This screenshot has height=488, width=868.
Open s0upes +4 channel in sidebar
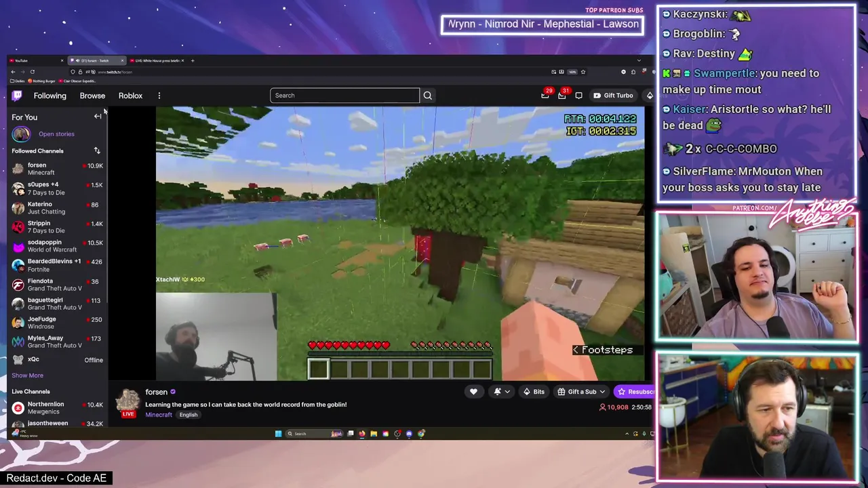(x=57, y=188)
